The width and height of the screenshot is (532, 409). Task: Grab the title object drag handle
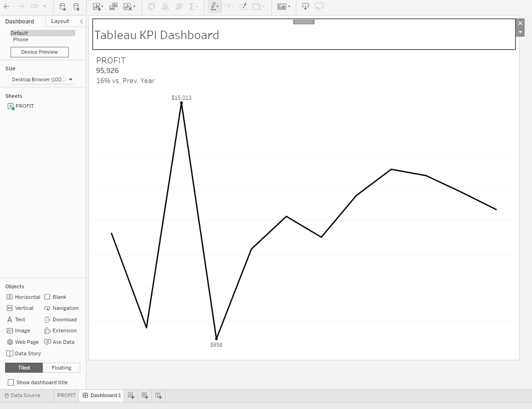[304, 22]
